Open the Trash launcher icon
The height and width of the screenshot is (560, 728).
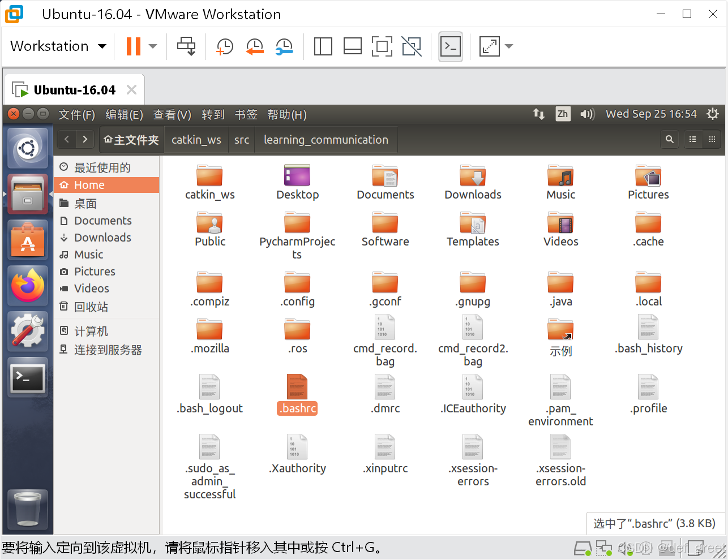[x=28, y=510]
